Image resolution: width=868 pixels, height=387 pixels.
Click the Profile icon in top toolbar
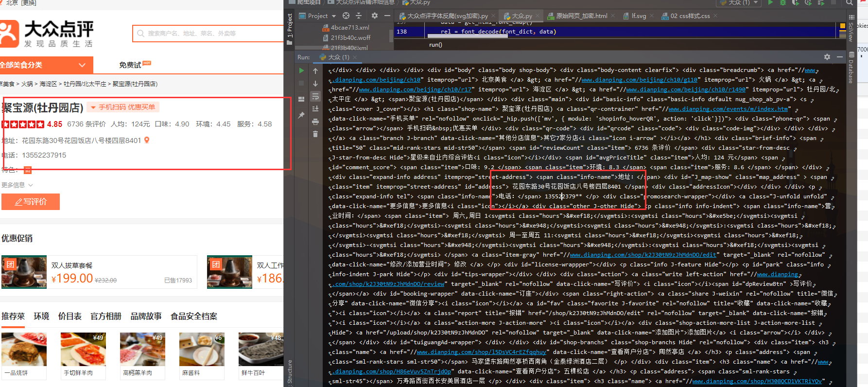click(808, 2)
